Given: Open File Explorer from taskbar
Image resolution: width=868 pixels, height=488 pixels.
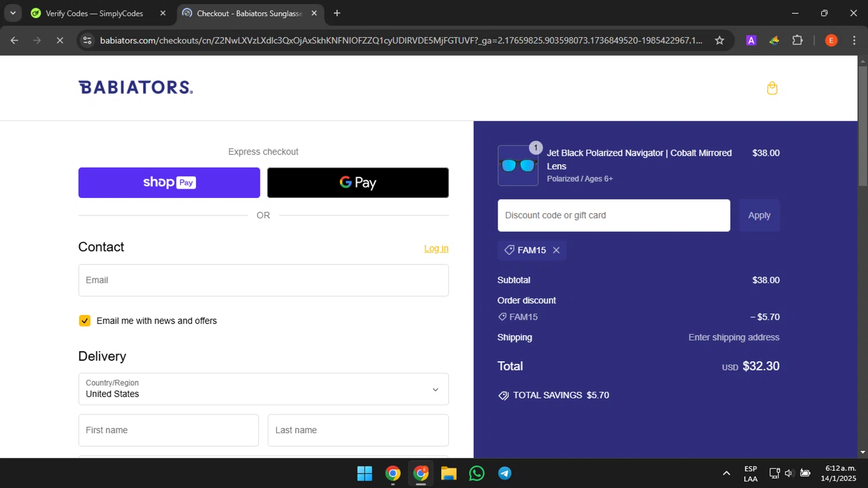Looking at the screenshot, I should coord(448,474).
